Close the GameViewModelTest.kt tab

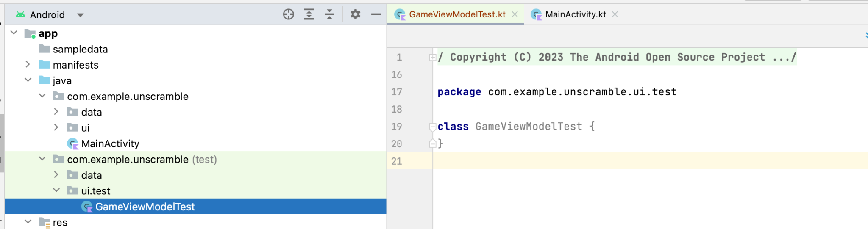point(515,14)
